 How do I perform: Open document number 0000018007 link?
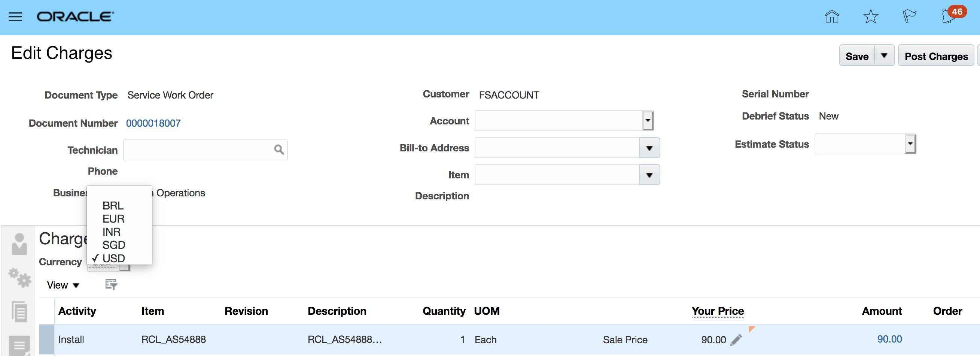153,123
